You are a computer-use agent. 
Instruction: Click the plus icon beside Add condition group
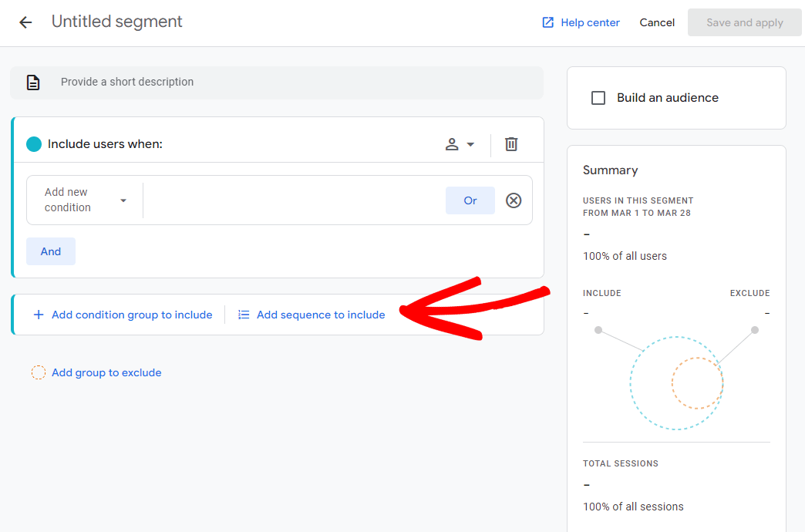click(x=38, y=315)
